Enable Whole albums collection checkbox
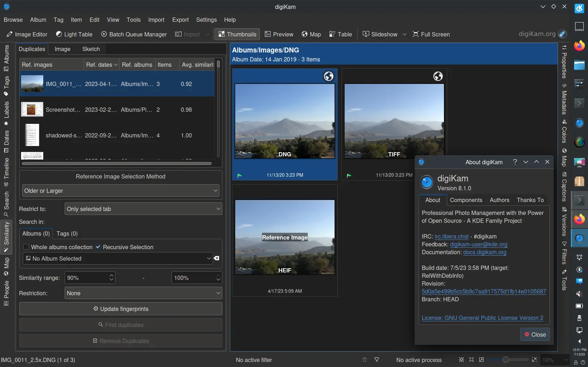 click(26, 247)
